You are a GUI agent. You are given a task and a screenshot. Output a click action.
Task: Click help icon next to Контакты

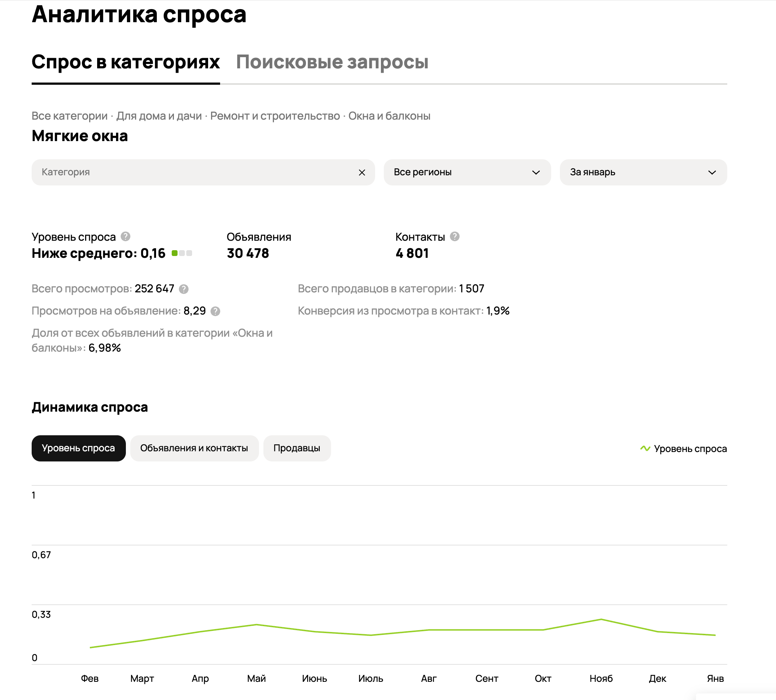click(x=454, y=236)
